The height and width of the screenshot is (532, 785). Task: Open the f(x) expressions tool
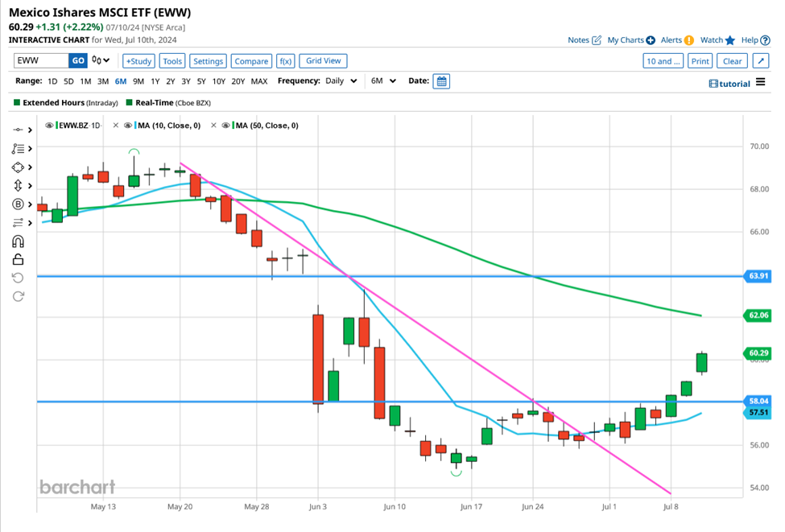285,61
